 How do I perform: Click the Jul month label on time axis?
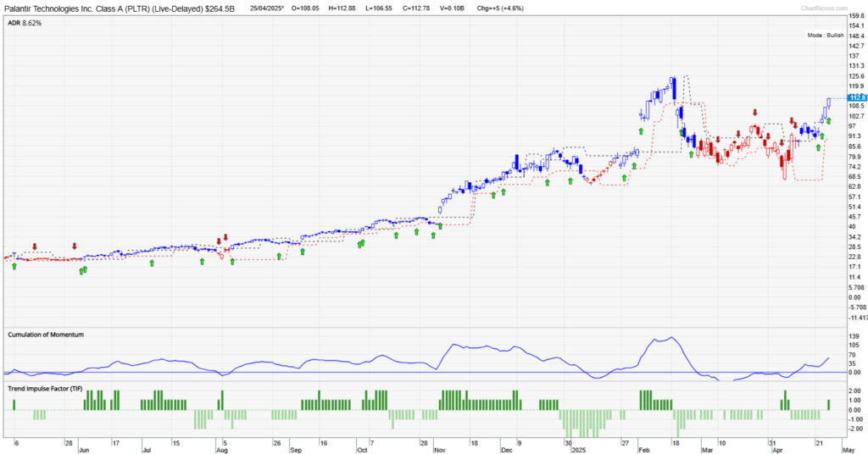click(x=147, y=450)
